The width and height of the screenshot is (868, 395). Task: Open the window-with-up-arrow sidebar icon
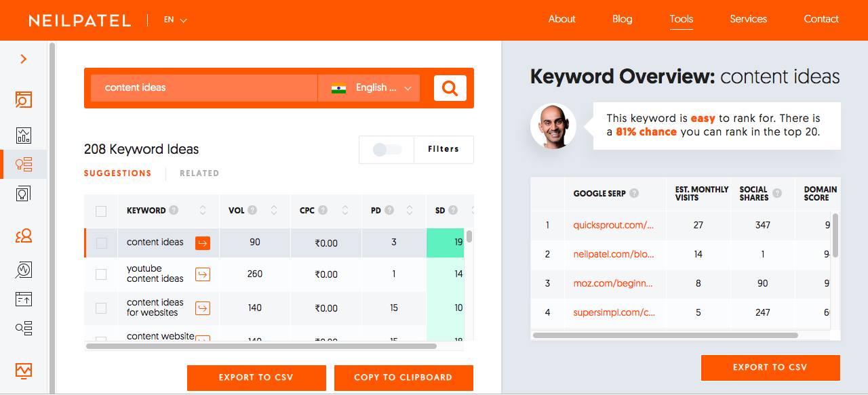(24, 299)
